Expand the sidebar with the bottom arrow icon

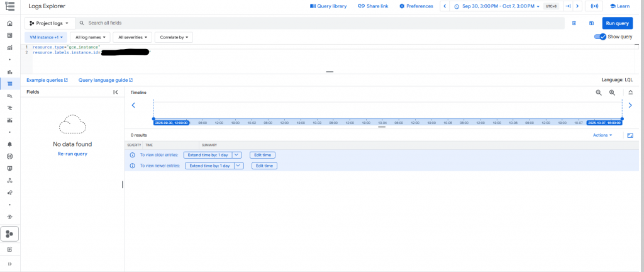tap(10, 264)
